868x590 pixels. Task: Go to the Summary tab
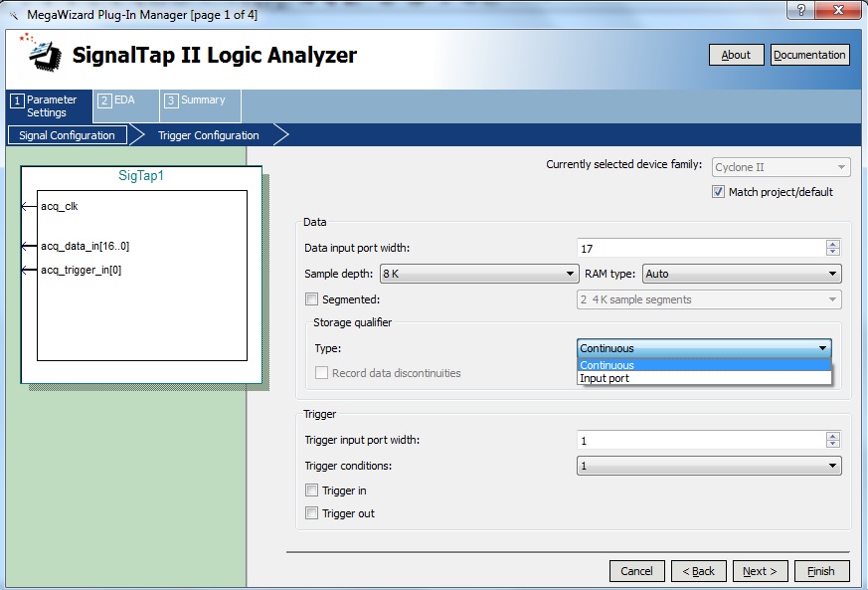click(196, 100)
